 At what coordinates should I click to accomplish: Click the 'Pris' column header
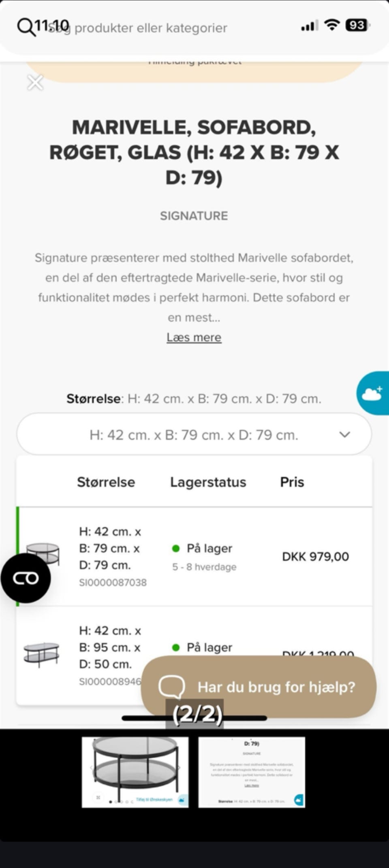point(292,482)
